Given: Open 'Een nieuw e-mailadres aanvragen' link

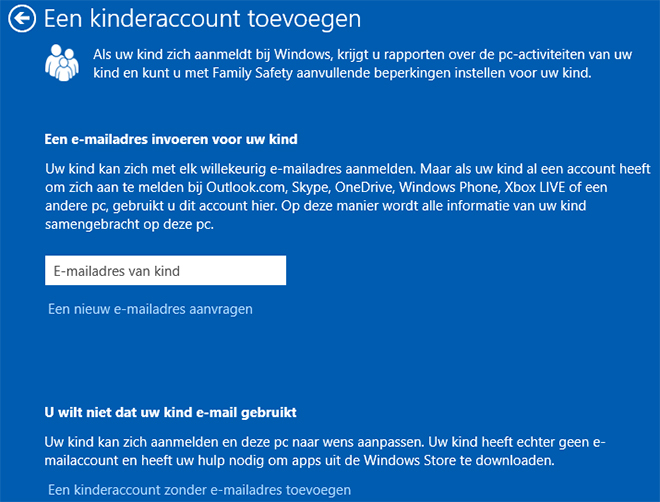Looking at the screenshot, I should click(x=150, y=309).
